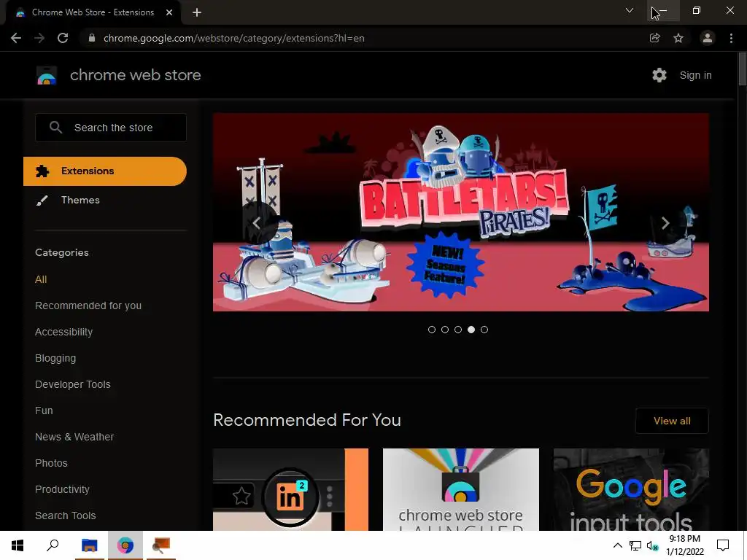
Task: Open the Chrome three-dot menu
Action: (731, 38)
